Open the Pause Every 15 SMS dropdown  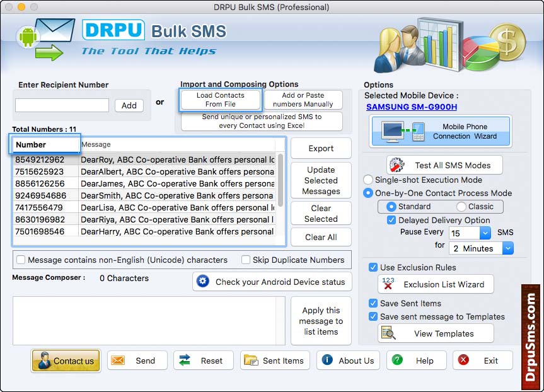coord(485,233)
